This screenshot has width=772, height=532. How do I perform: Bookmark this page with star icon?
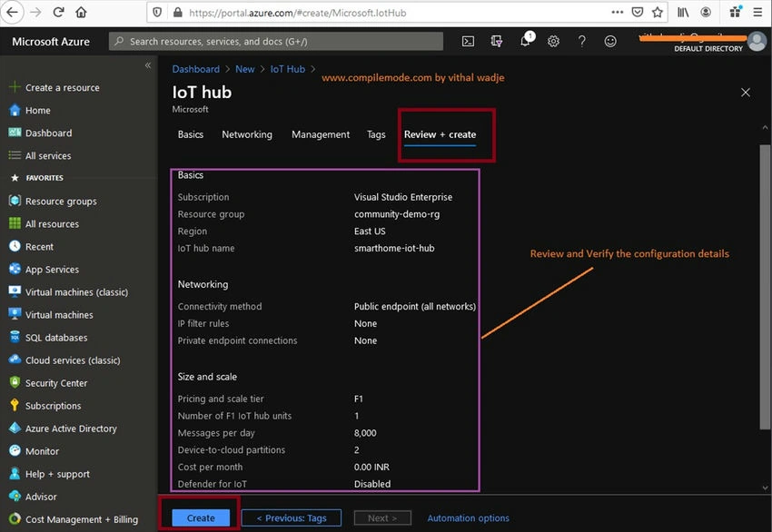coord(658,13)
